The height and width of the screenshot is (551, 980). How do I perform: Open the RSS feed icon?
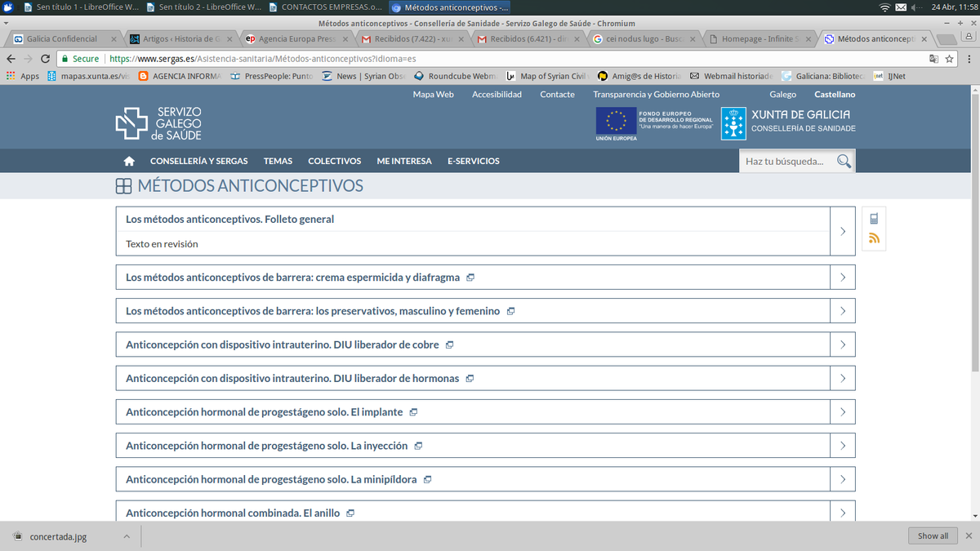tap(874, 238)
